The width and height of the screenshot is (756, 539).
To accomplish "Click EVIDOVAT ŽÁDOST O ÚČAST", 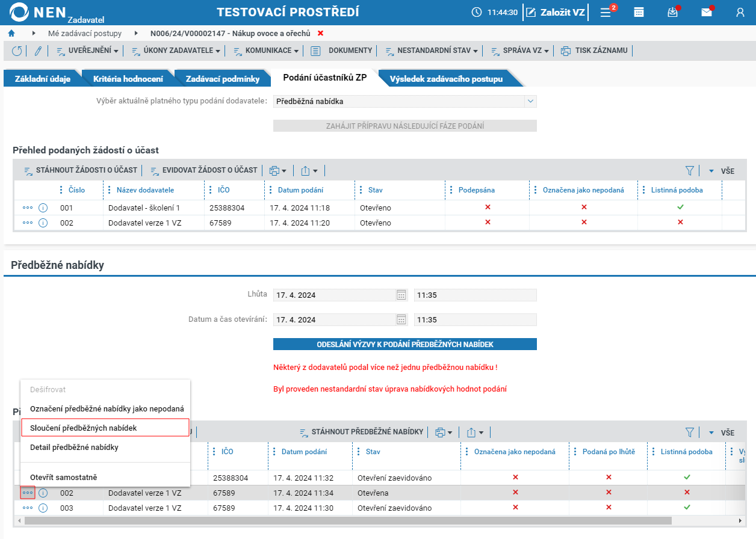I will point(204,170).
